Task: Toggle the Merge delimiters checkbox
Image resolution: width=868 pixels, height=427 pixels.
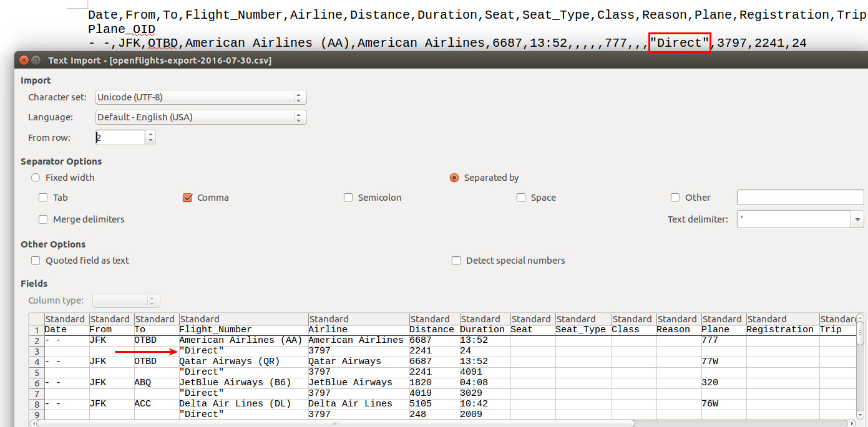Action: pos(43,219)
